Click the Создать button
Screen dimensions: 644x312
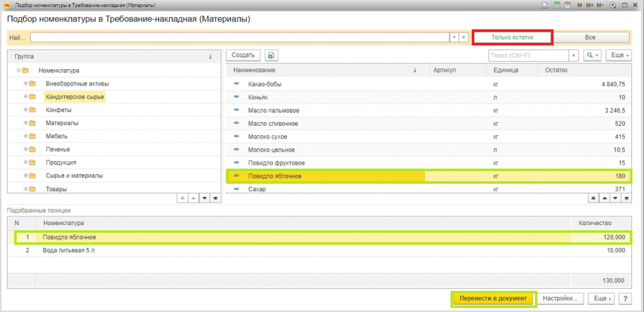pyautogui.click(x=243, y=55)
